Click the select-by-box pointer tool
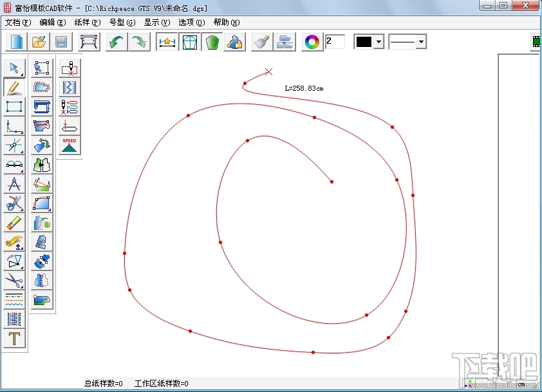Image resolution: width=542 pixels, height=392 pixels. point(42,68)
